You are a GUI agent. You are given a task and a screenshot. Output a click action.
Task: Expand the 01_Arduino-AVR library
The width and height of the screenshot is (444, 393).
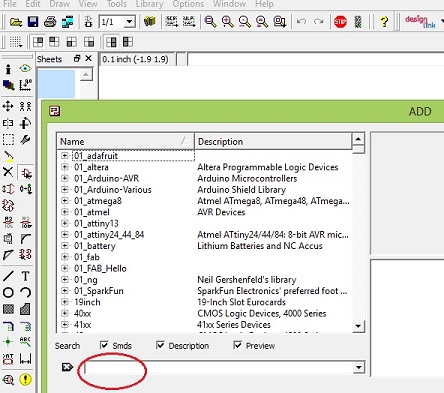(65, 178)
